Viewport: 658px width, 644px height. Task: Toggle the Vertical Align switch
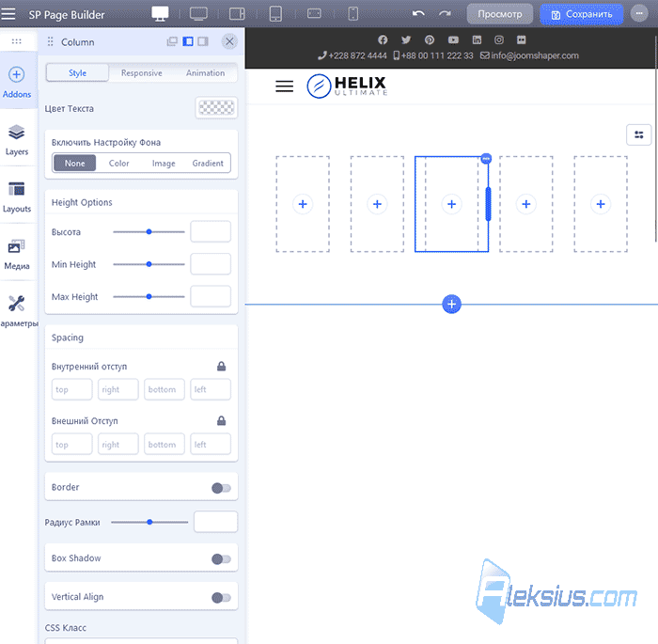pyautogui.click(x=221, y=597)
